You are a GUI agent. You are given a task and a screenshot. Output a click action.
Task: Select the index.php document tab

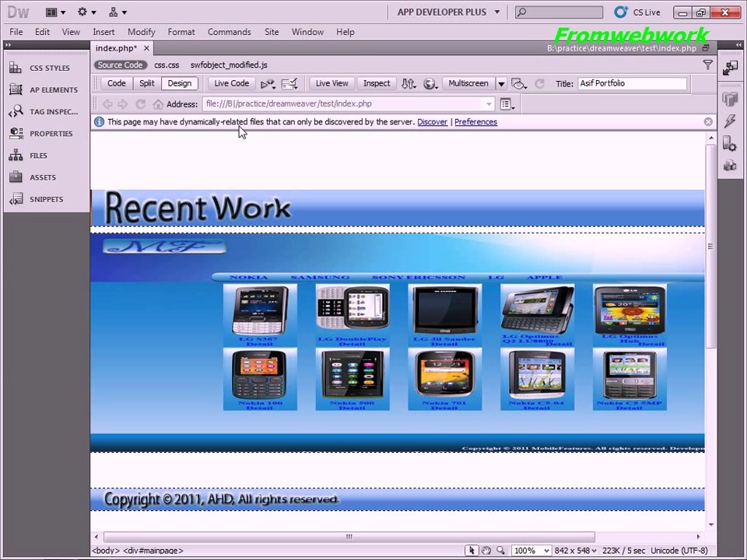[x=116, y=48]
